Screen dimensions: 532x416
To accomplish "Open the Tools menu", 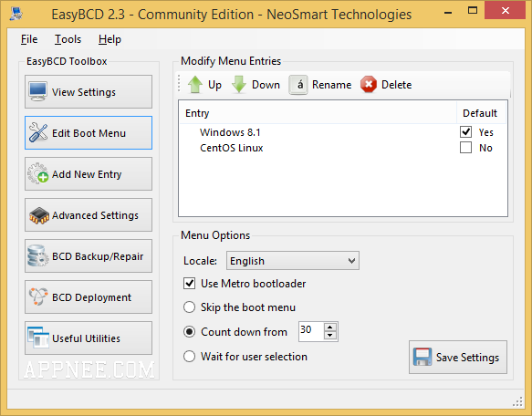I will [68, 39].
